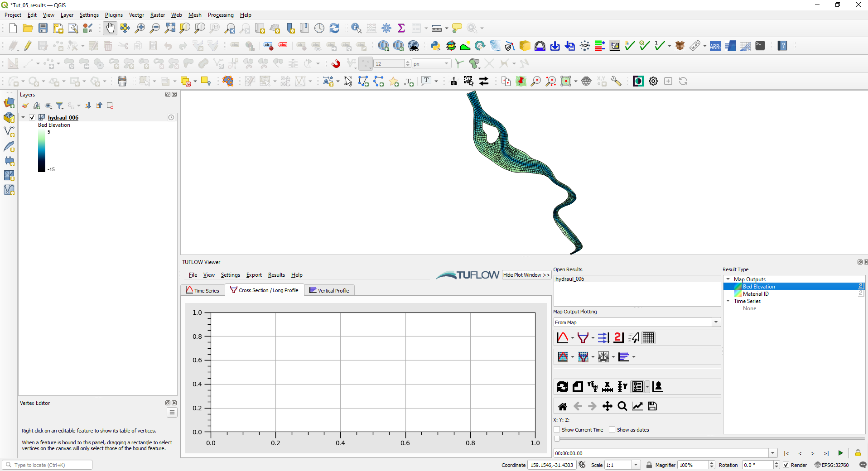Open the Map Output Plotting dropdown

tap(716, 322)
